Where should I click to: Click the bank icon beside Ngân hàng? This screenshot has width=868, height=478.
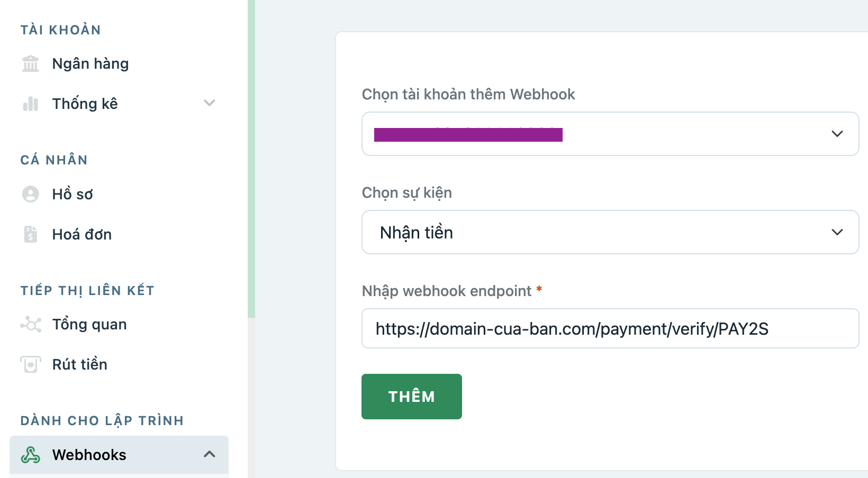click(x=31, y=63)
